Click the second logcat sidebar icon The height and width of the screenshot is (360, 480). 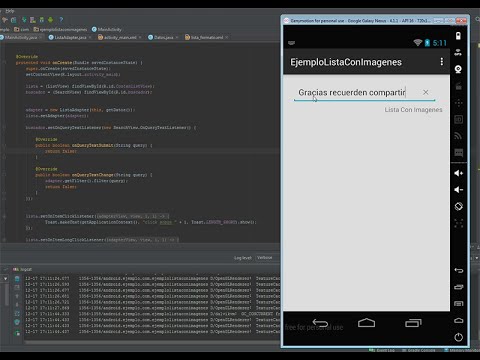17,287
